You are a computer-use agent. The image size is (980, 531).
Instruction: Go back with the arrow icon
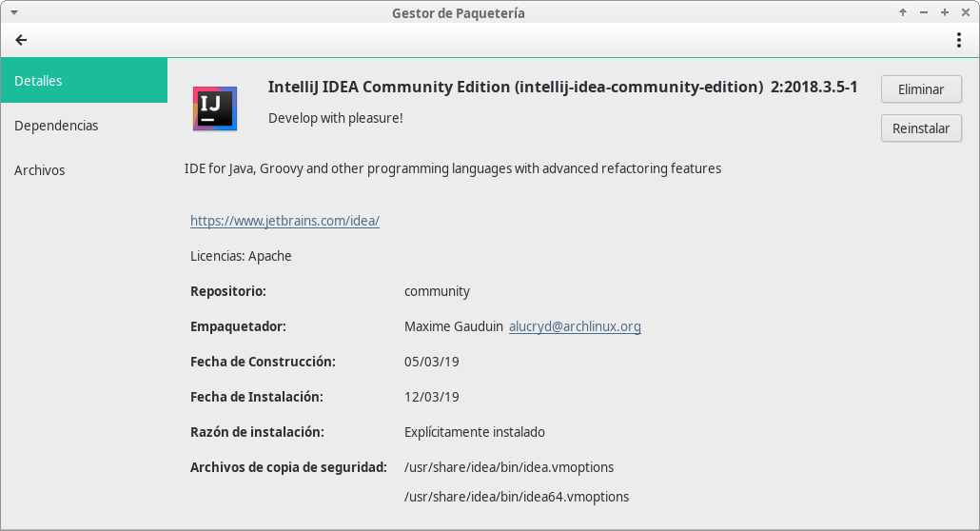point(21,40)
